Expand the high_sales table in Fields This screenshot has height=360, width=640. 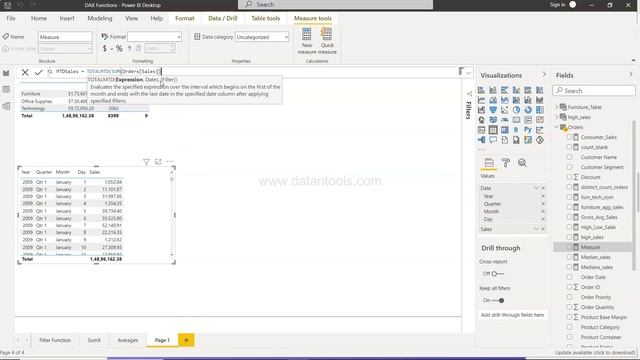click(x=557, y=117)
